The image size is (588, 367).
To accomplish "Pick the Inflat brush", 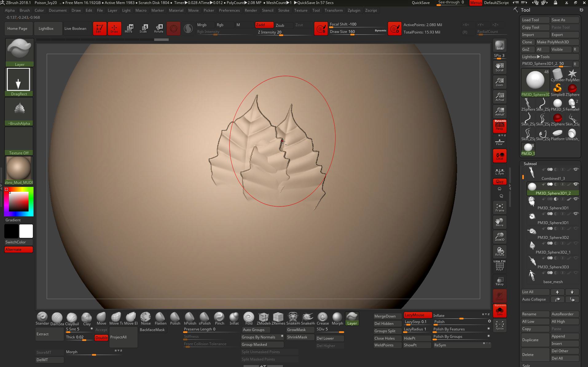I will click(x=234, y=319).
